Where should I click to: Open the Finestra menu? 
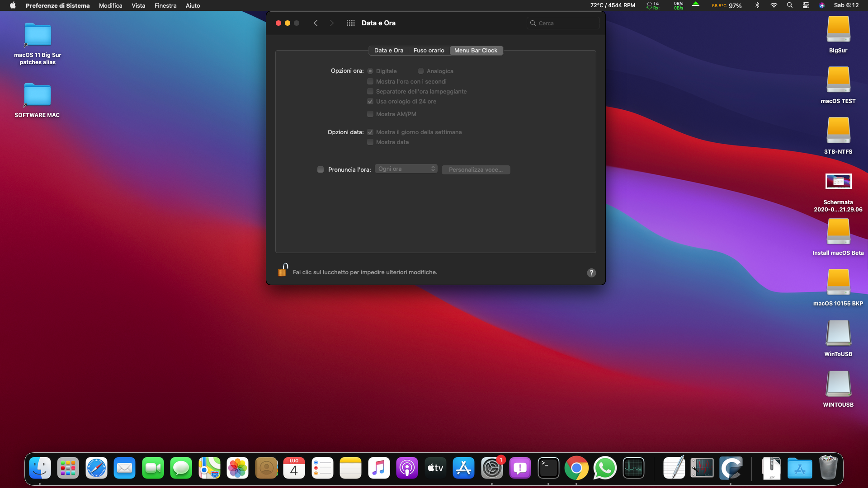[x=165, y=5]
